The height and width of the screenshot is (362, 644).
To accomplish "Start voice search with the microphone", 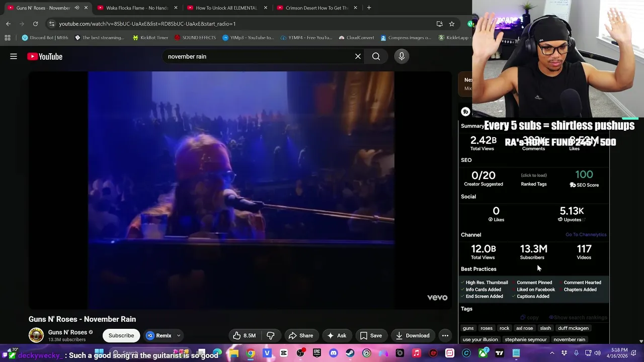I will pyautogui.click(x=401, y=56).
